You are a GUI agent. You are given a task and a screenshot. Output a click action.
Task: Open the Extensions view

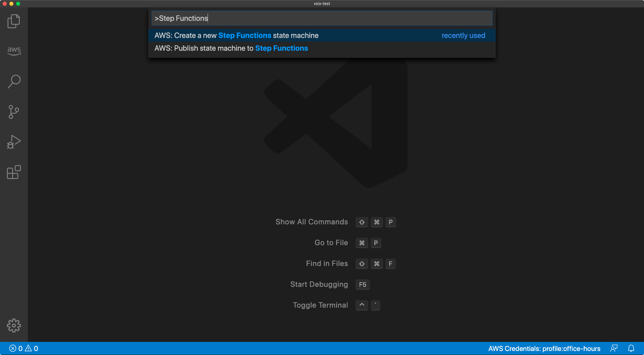click(x=14, y=172)
